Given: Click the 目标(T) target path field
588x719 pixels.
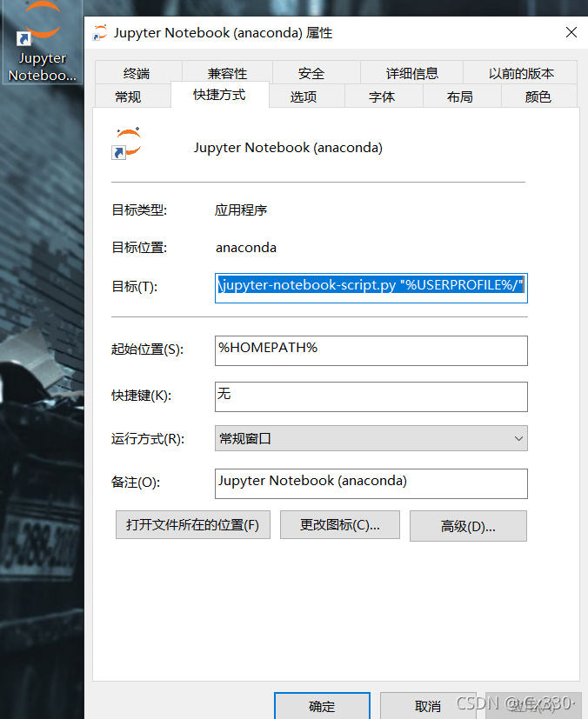Looking at the screenshot, I should [371, 288].
